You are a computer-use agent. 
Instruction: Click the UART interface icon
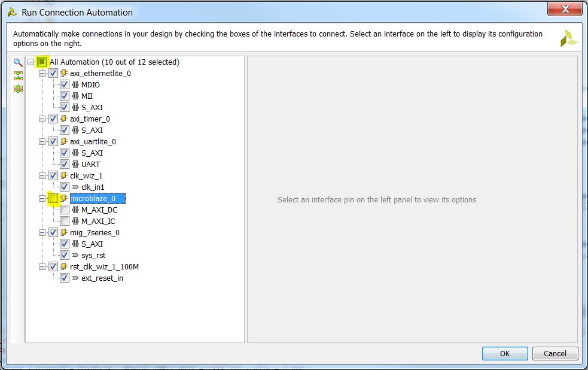75,165
